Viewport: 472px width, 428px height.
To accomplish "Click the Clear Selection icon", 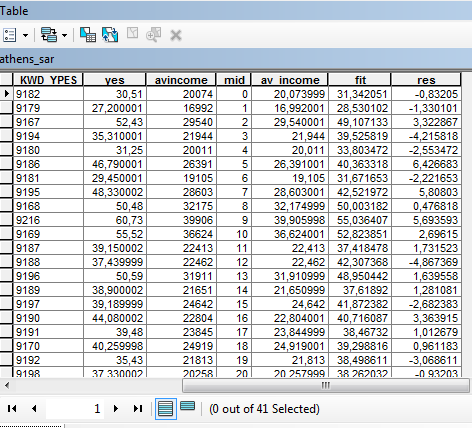I will click(132, 33).
